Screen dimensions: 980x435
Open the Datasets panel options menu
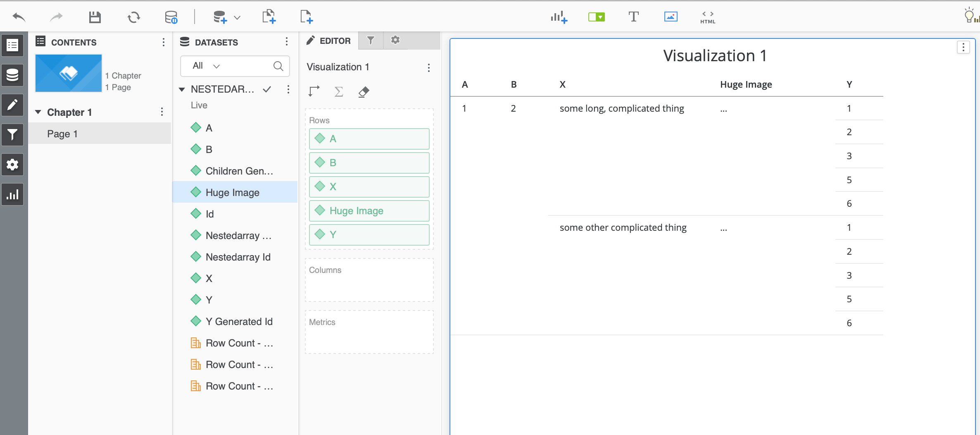287,42
